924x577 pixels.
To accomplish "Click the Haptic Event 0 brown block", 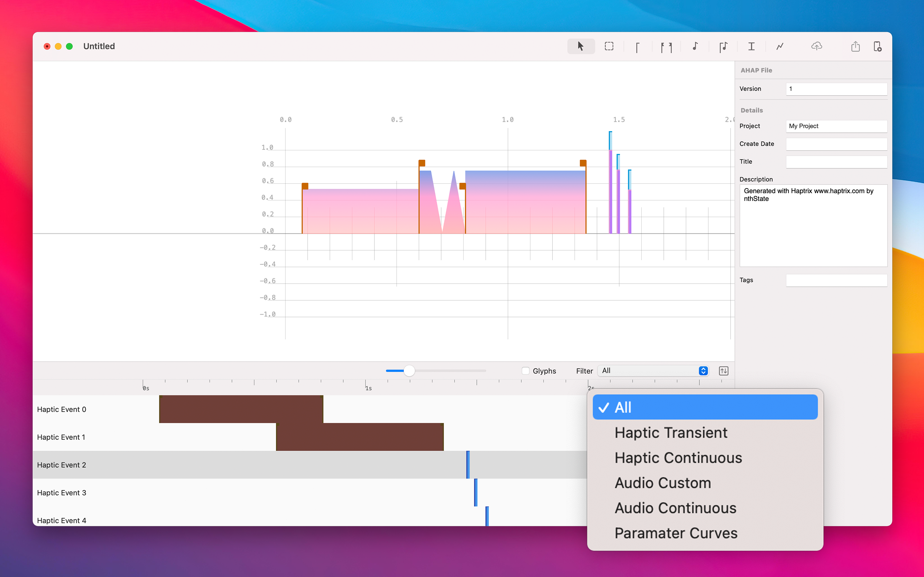I will tap(241, 409).
